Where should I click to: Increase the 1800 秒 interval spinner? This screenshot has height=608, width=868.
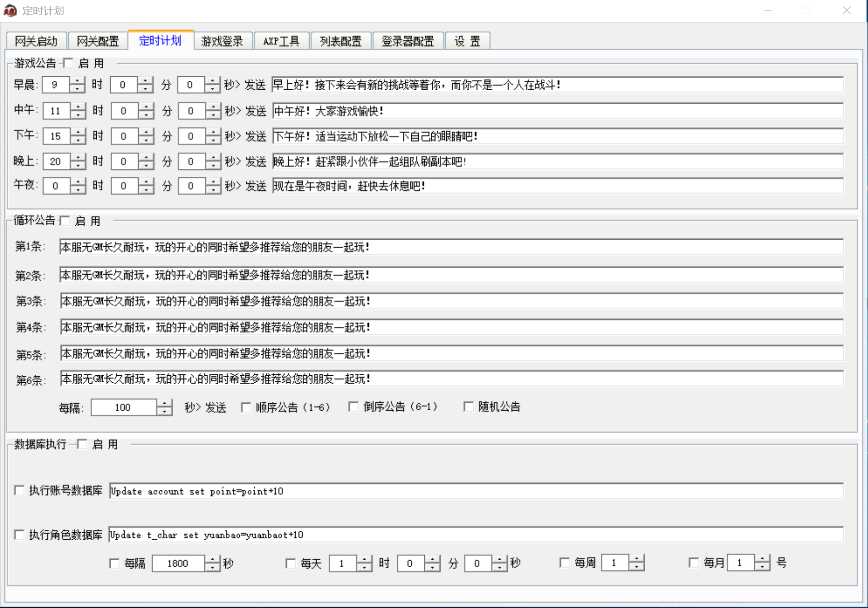click(x=212, y=560)
